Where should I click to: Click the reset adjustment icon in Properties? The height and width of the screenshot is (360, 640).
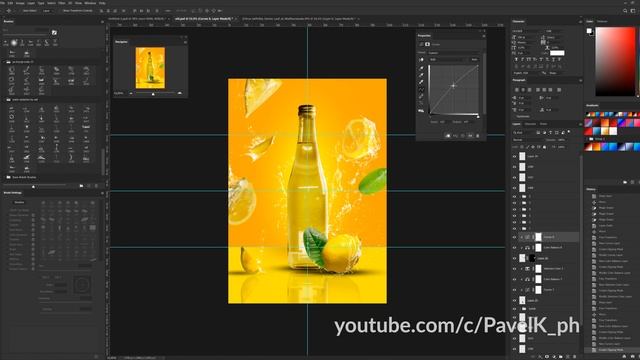462,136
